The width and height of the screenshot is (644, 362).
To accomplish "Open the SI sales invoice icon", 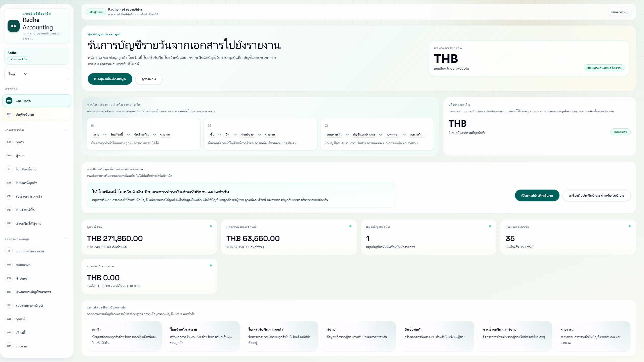I will 9,169.
